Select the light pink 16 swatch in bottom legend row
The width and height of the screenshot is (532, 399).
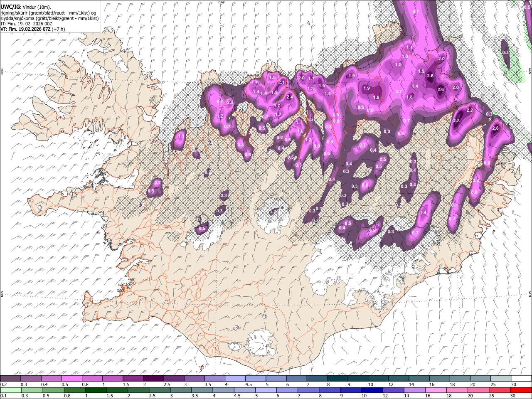click(435, 390)
